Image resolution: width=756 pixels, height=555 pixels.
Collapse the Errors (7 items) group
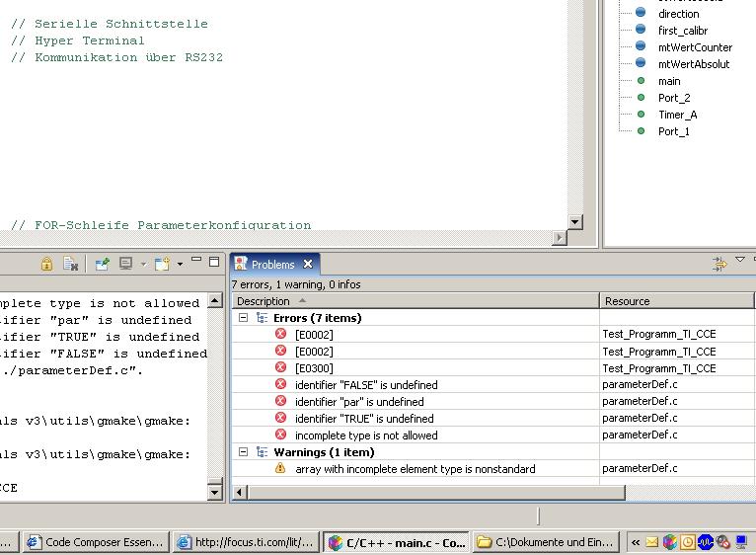(x=244, y=318)
